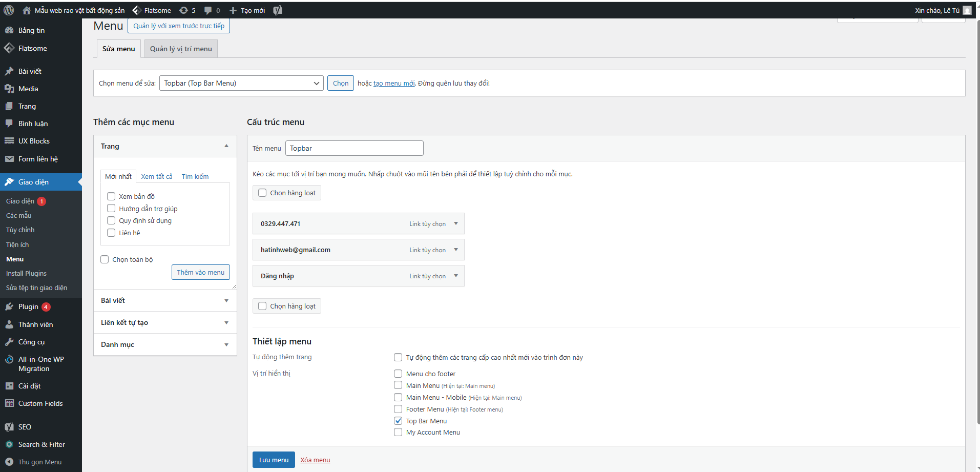980x472 pixels.
Task: Switch to 'Quản lý vị trí menu' tab
Action: pos(181,49)
